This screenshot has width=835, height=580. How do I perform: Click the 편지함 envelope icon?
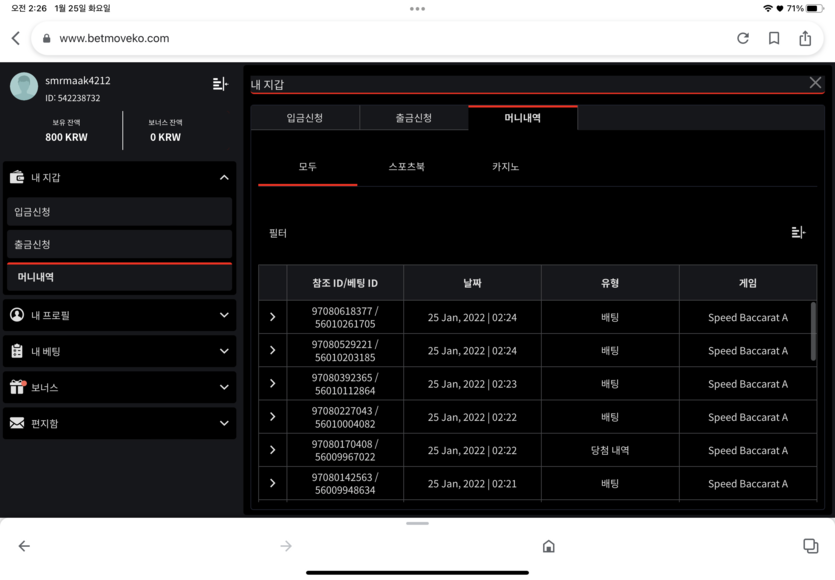point(17,423)
